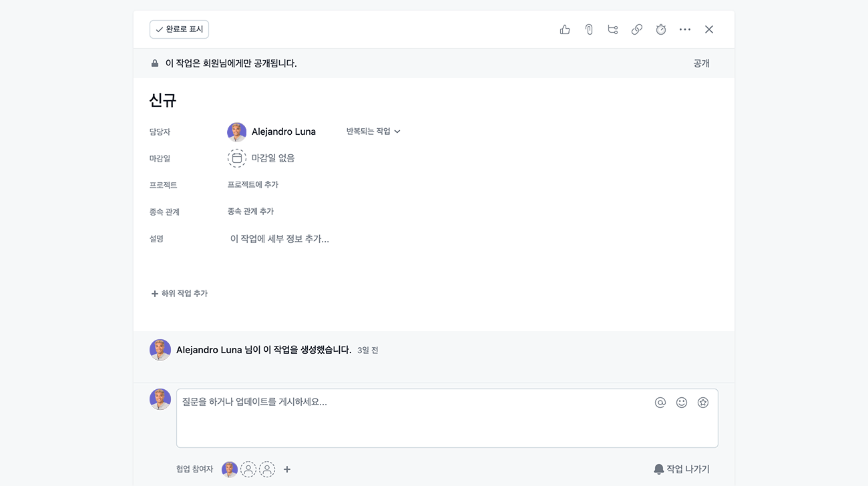Viewport: 868px width, 486px height.
Task: Click 프로젝트에 추가 to choose a project
Action: pos(253,185)
